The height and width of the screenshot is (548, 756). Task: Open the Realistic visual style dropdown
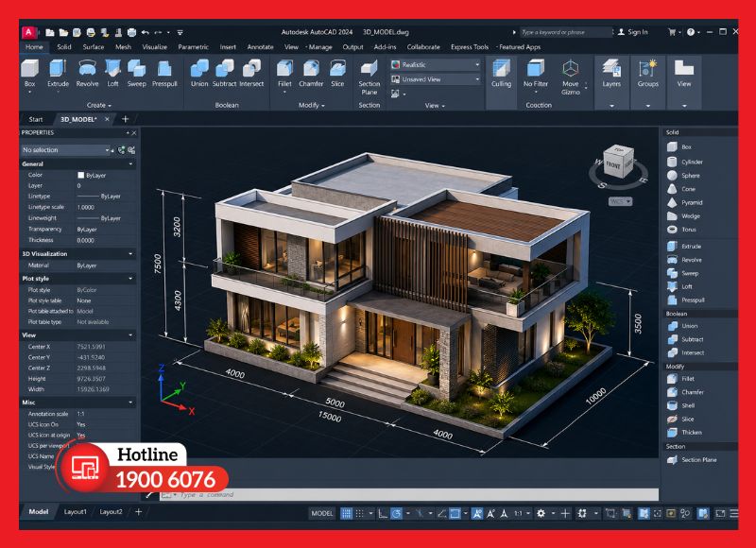click(x=436, y=64)
